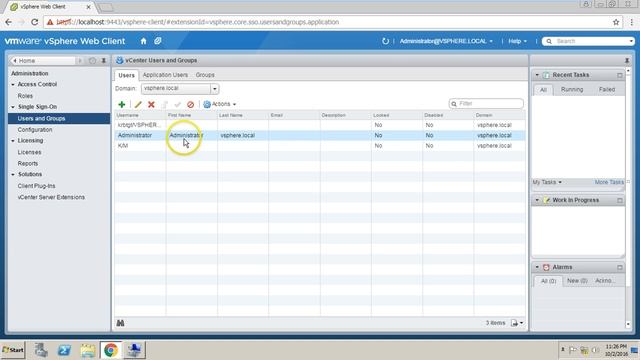Screen dimensions: 640x360
Task: Click the Start button
Action: coord(13,350)
